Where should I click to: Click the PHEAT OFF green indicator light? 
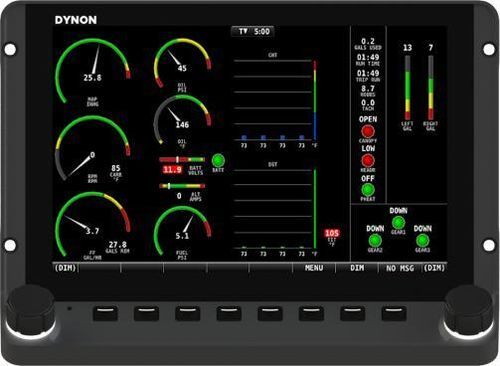click(x=368, y=190)
